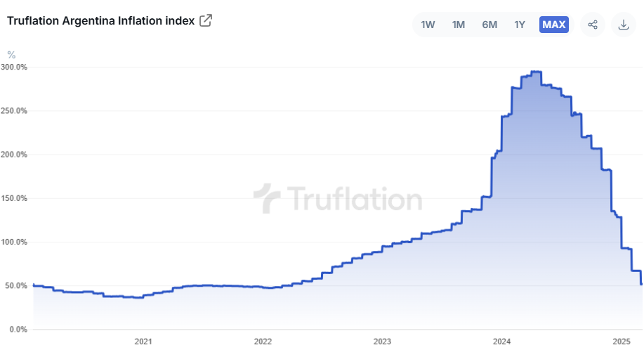644x357 pixels.
Task: Show the 1Y time range
Action: coord(520,25)
